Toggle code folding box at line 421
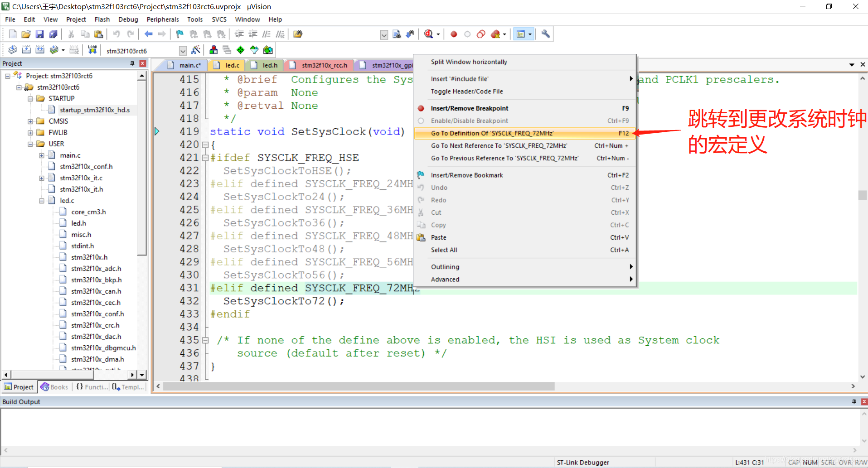 tap(205, 158)
